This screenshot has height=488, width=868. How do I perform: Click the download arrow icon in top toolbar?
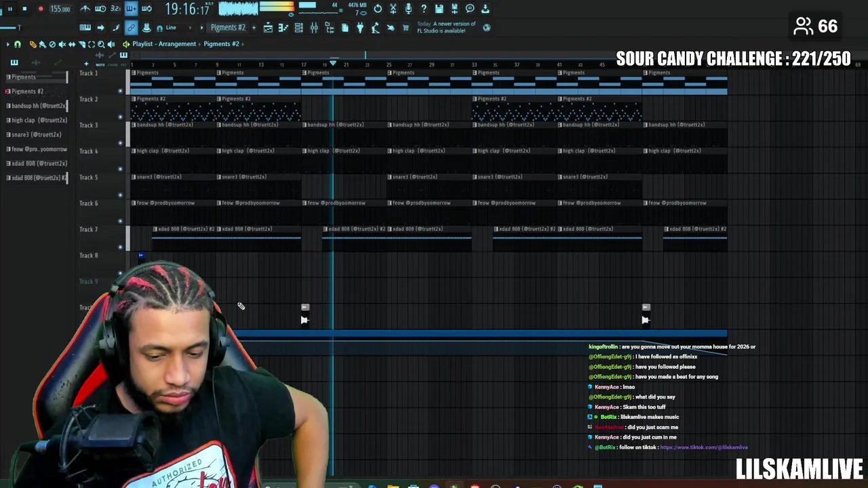486,9
